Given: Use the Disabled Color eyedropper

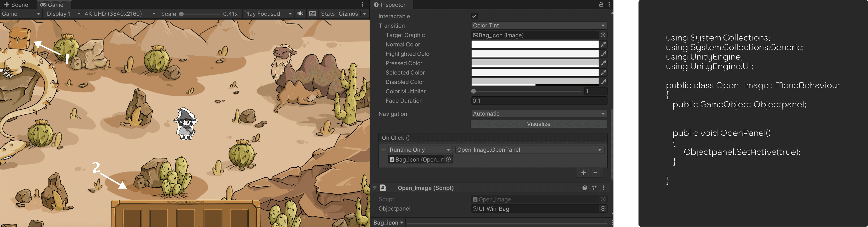Looking at the screenshot, I should (x=604, y=82).
